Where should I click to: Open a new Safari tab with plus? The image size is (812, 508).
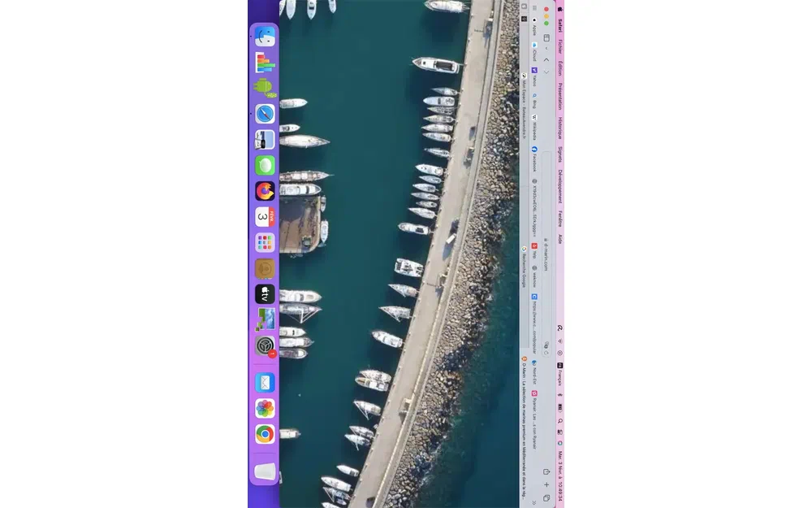pyautogui.click(x=546, y=484)
